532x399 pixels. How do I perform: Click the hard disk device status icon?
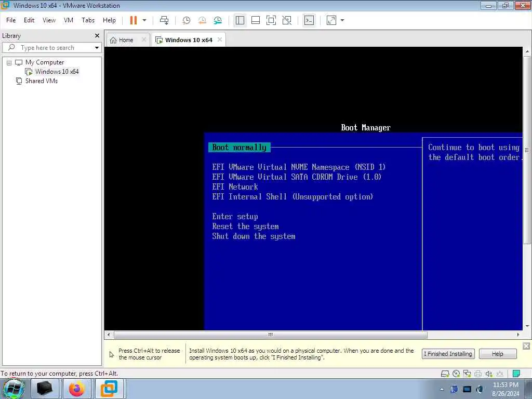point(445,374)
